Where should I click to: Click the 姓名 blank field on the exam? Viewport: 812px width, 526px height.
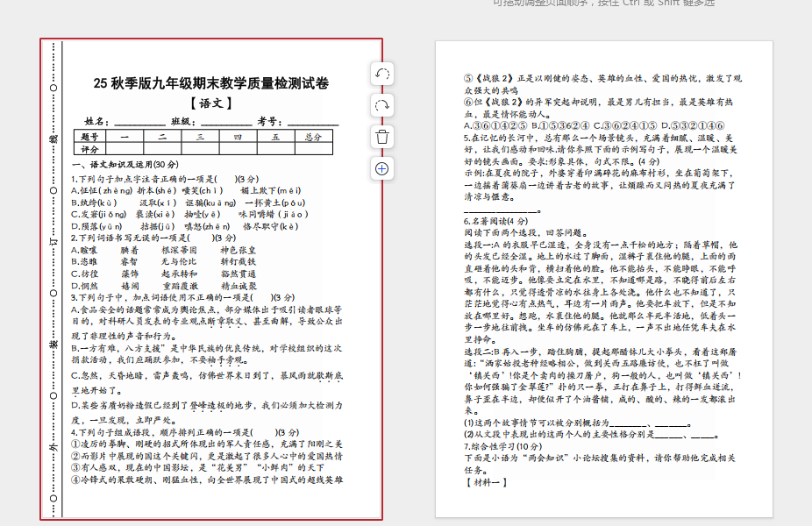[139, 122]
